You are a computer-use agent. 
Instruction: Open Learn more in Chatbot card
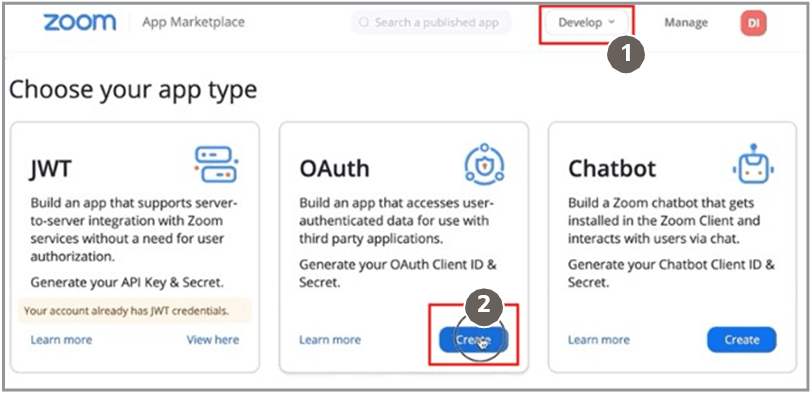(x=599, y=340)
